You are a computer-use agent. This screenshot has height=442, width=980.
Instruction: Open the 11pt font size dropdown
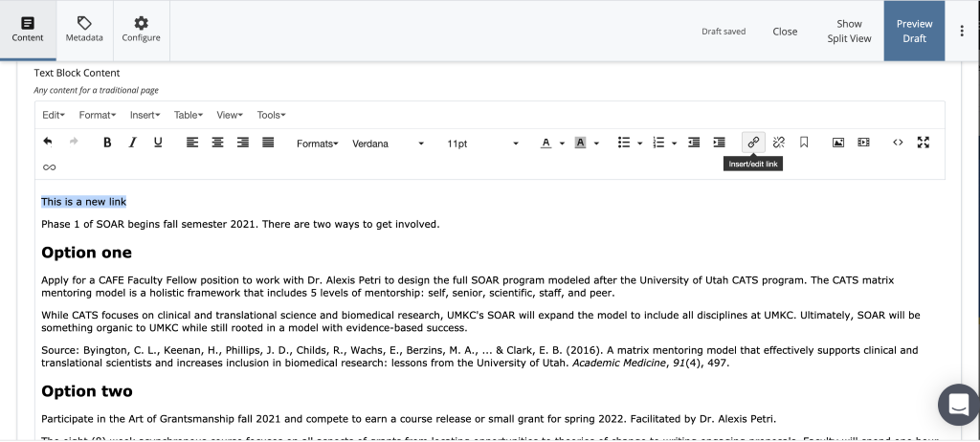pos(482,144)
